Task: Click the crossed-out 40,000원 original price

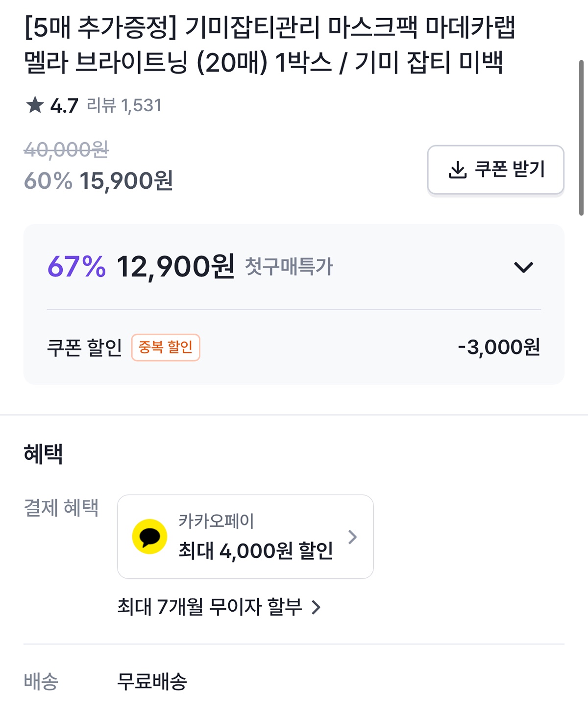Action: pyautogui.click(x=67, y=149)
